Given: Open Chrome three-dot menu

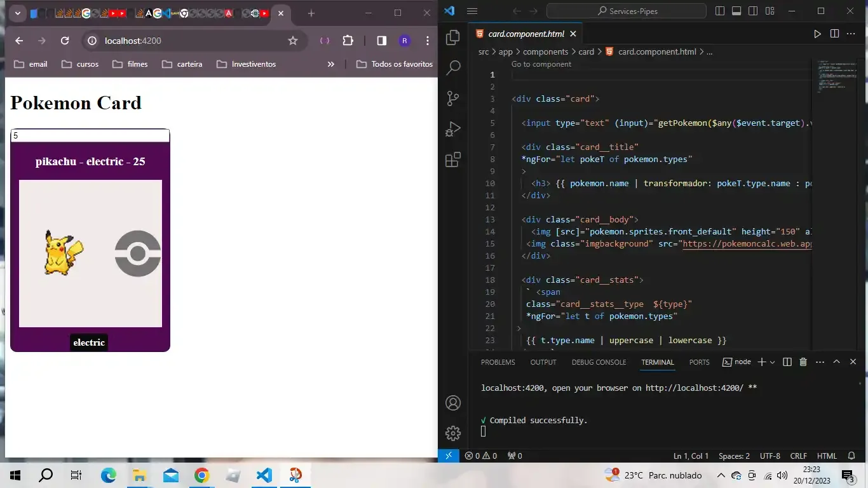Looking at the screenshot, I should 428,41.
